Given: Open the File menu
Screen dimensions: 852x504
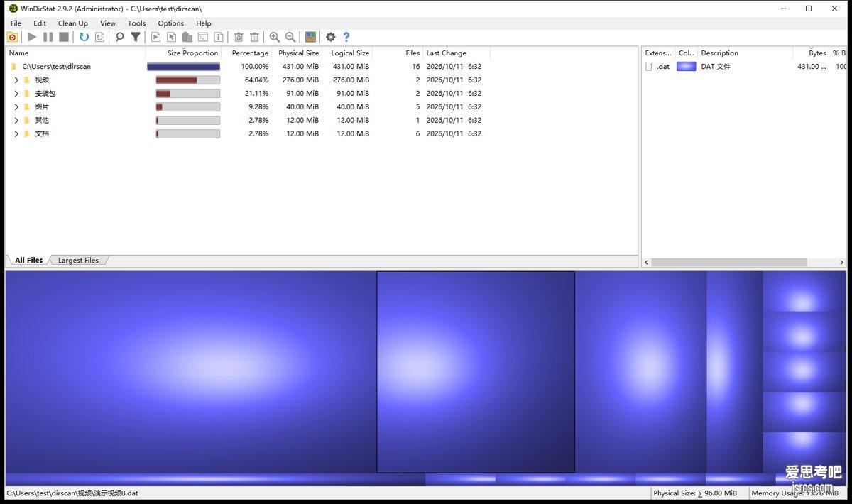Looking at the screenshot, I should 16,23.
